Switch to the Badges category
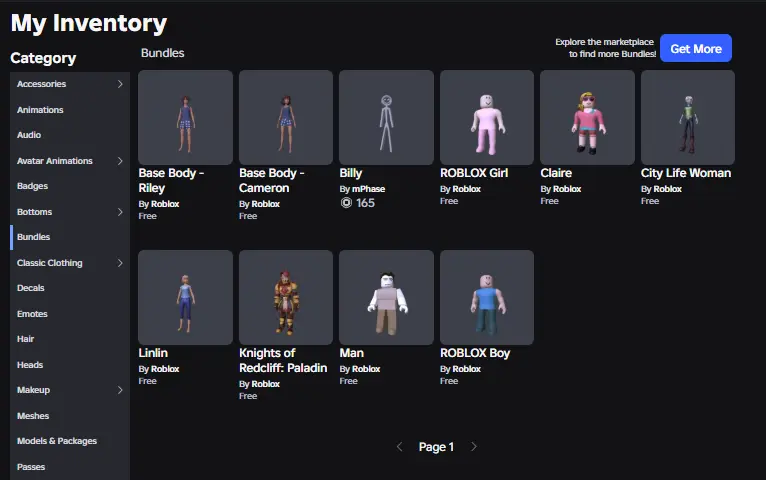This screenshot has width=766, height=480. click(32, 186)
